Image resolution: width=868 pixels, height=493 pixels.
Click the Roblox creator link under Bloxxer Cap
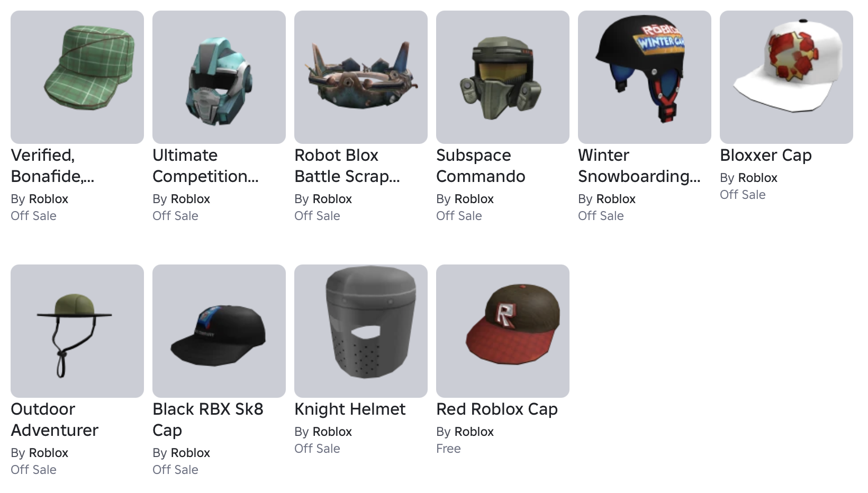coord(757,178)
